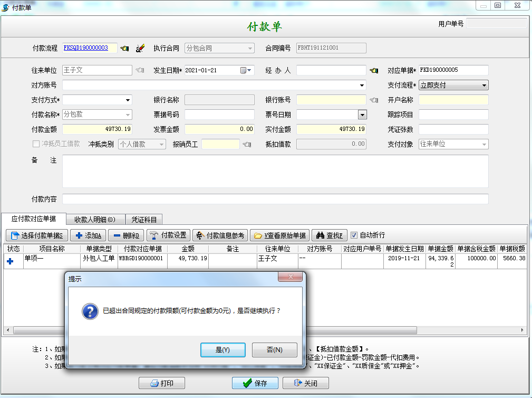Click the plus icon on 添加A
This screenshot has height=398, width=532.
tap(80, 235)
